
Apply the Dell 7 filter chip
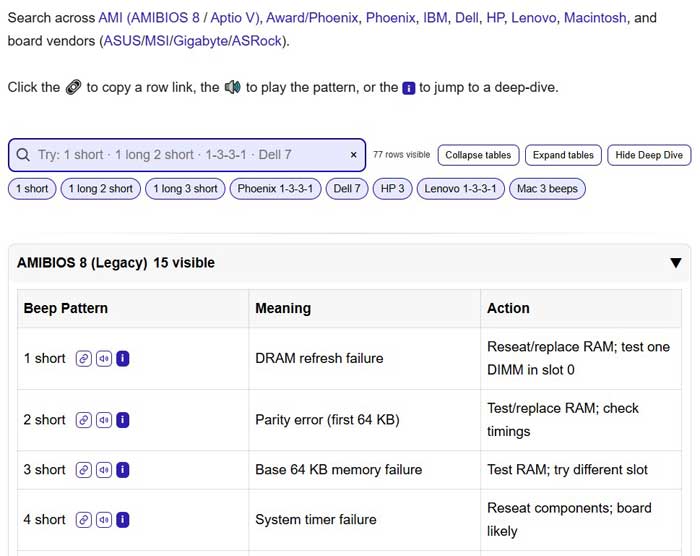(347, 188)
